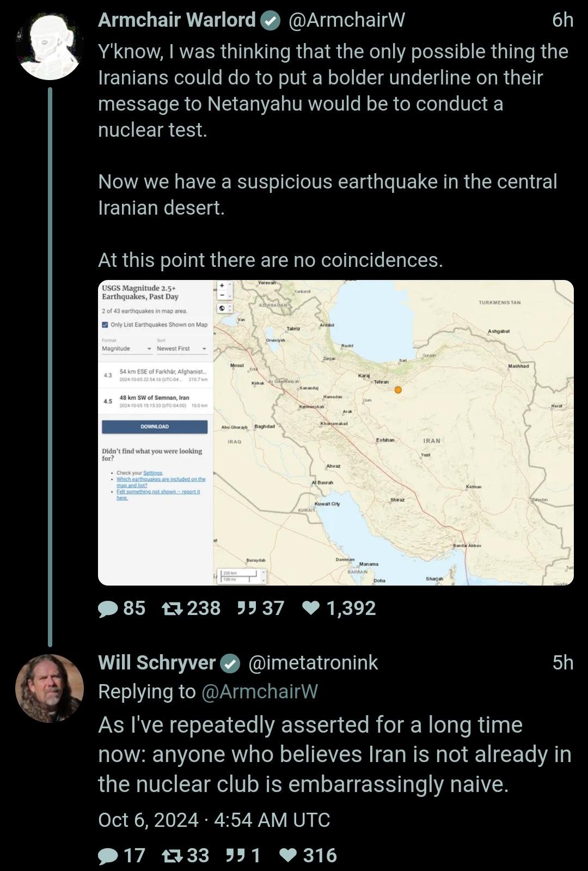Open the Newest First sort dropdown
Screen dimensions: 588x871
pos(181,349)
